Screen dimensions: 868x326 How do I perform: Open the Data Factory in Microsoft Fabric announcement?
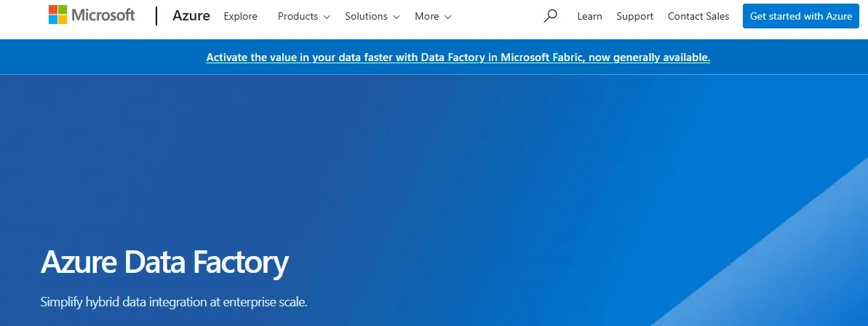tap(458, 57)
